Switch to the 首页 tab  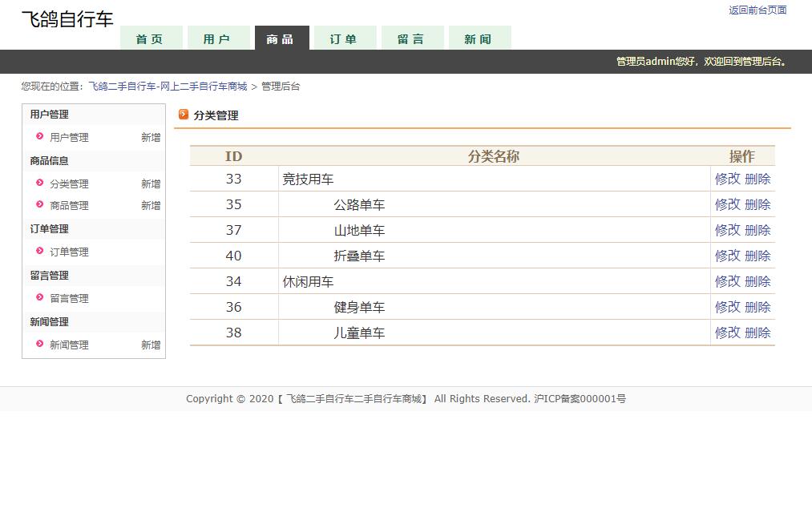(x=151, y=37)
